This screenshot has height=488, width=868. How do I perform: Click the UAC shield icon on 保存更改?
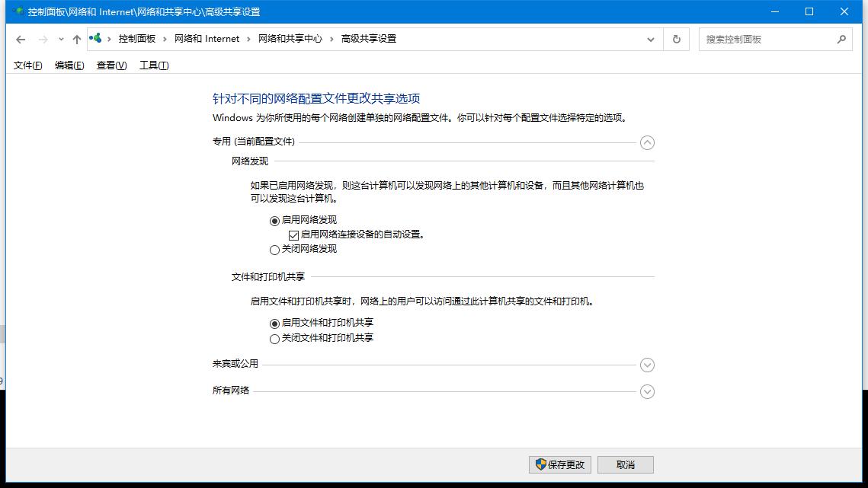(x=540, y=464)
